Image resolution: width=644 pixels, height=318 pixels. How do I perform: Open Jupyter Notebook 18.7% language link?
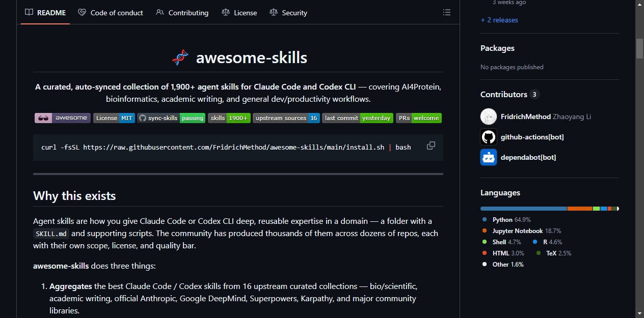pyautogui.click(x=522, y=231)
